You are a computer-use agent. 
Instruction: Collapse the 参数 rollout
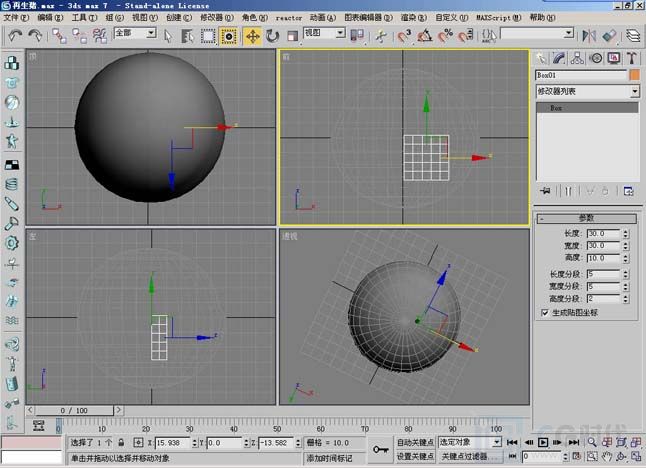point(587,218)
